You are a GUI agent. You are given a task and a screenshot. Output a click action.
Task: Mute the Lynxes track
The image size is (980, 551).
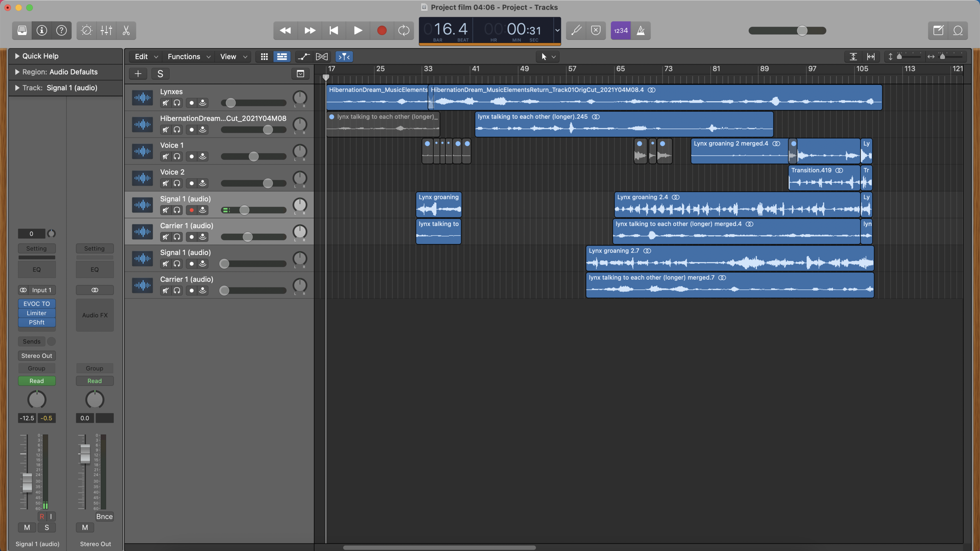coord(165,103)
